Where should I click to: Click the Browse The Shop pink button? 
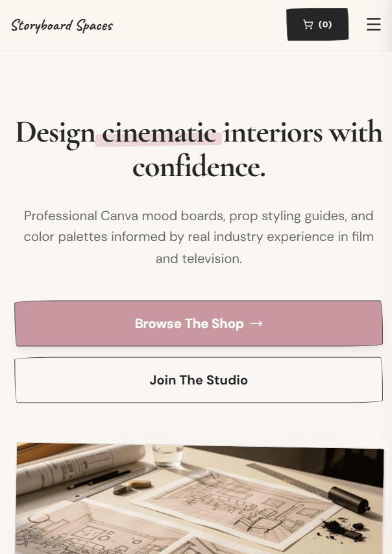(198, 323)
